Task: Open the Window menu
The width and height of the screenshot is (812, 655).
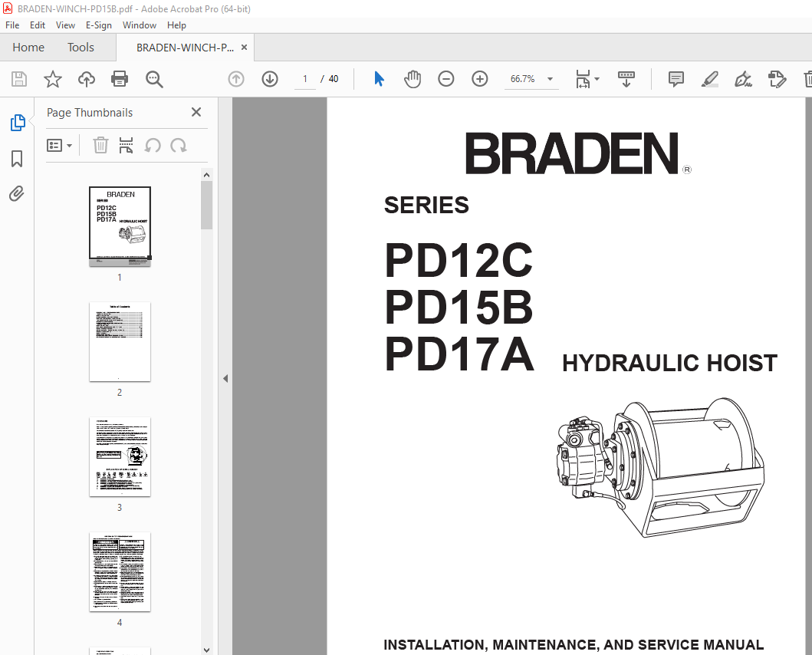Action: point(140,25)
